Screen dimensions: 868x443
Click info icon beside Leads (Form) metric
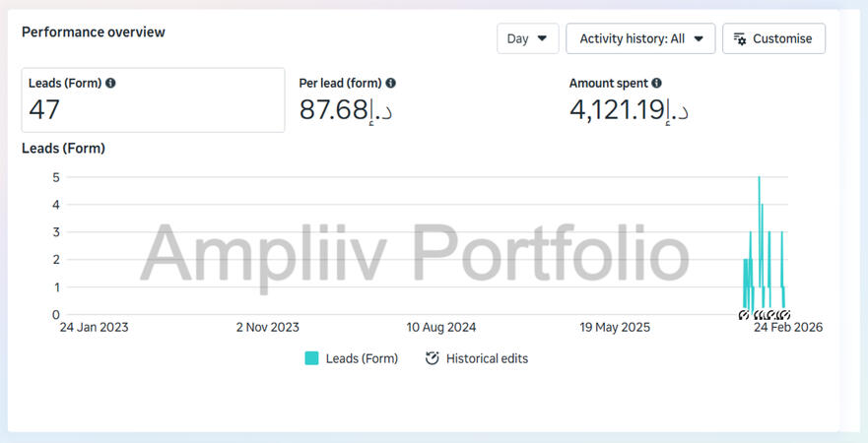(110, 84)
